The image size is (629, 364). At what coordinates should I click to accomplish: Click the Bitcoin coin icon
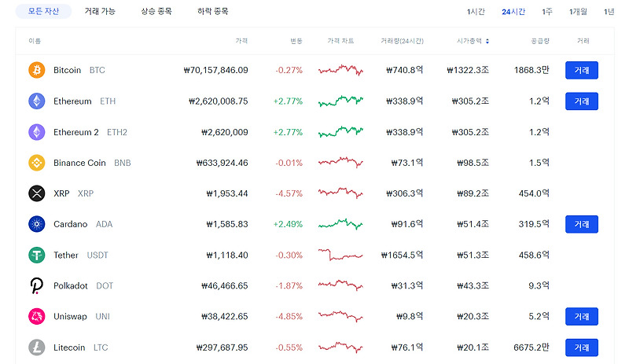37,70
